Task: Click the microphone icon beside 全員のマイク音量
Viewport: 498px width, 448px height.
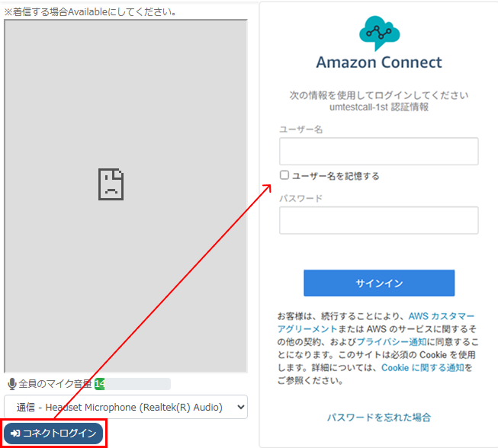Action: [11, 384]
